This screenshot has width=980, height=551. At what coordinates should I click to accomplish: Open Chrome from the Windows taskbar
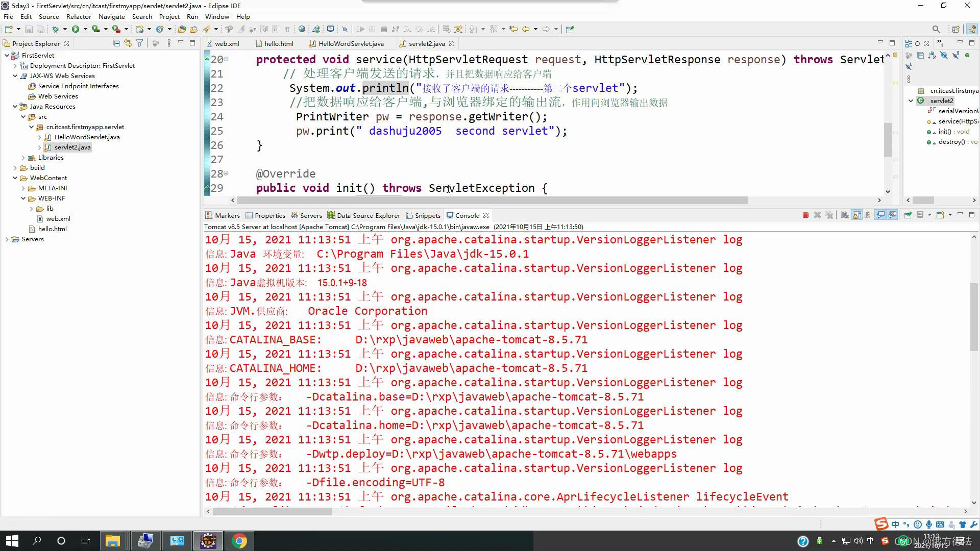tap(239, 541)
